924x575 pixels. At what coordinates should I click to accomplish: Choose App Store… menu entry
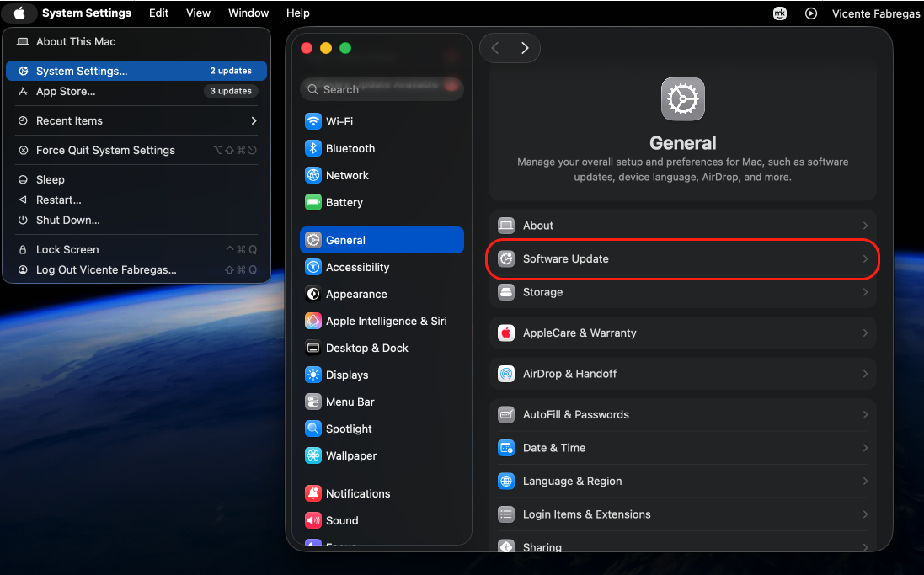pyautogui.click(x=136, y=91)
